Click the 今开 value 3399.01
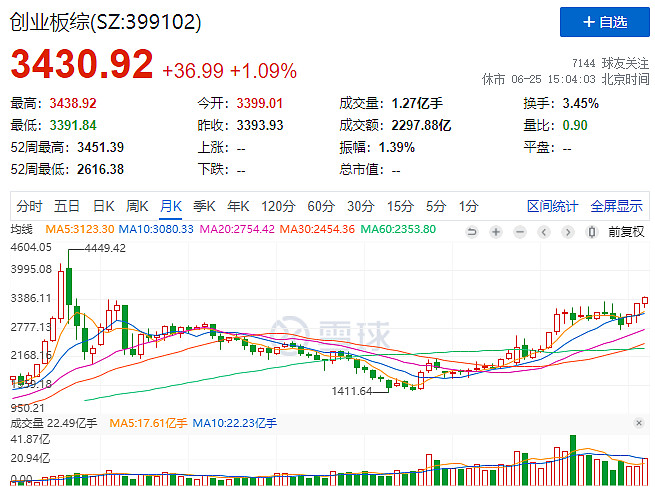Viewport: 655px width, 487px height. [259, 103]
